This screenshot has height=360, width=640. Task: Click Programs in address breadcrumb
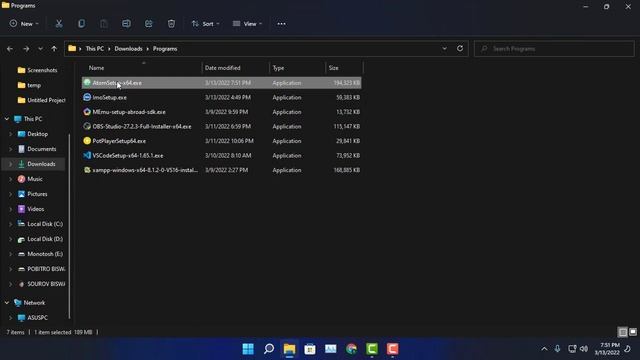(165, 49)
